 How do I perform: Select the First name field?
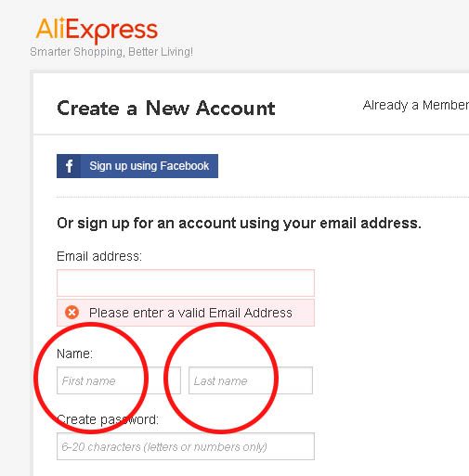coord(119,380)
